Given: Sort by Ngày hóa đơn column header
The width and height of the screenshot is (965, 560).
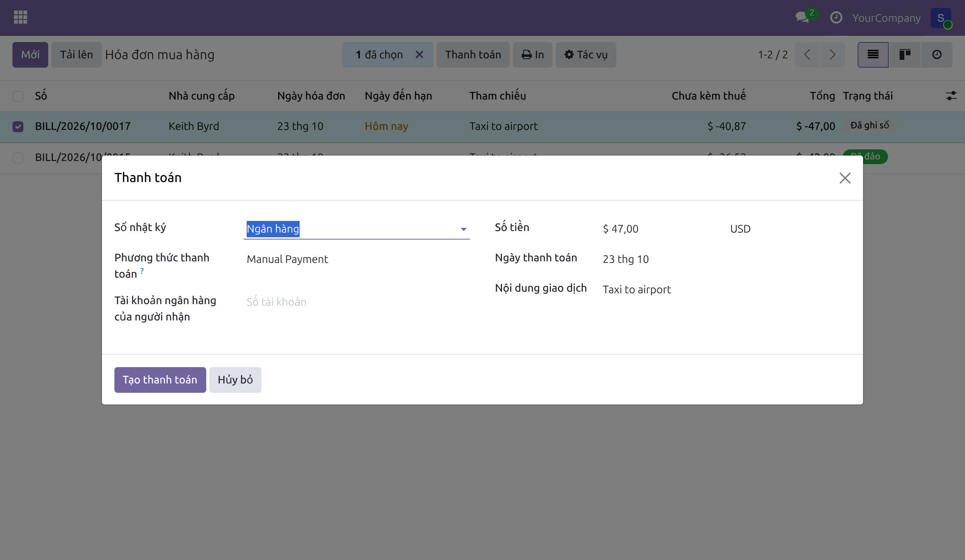Looking at the screenshot, I should 311,96.
